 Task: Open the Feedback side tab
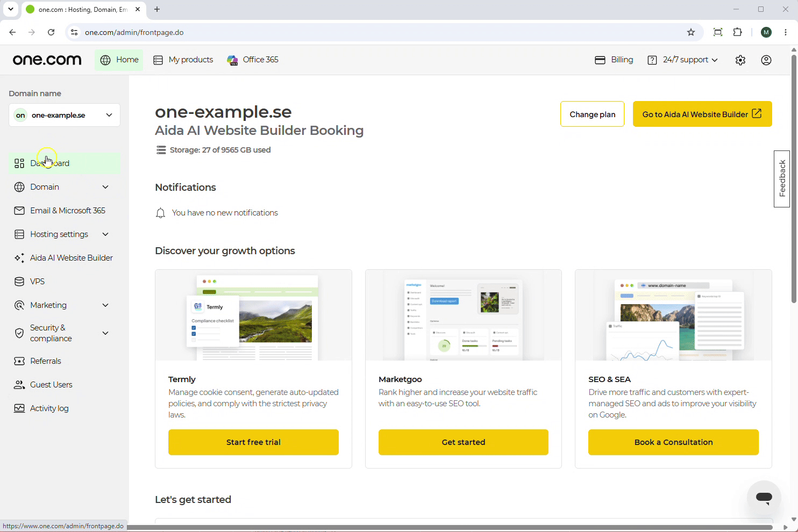click(x=782, y=179)
